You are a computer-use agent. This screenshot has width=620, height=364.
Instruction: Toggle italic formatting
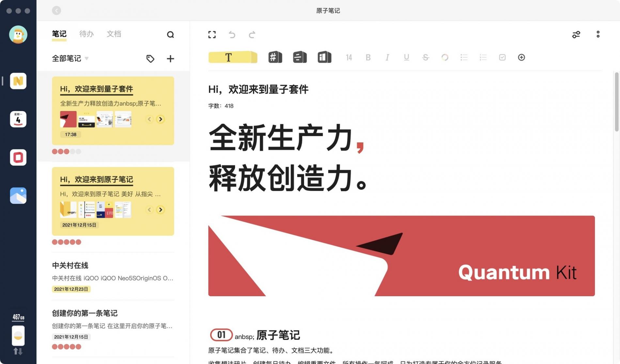pyautogui.click(x=387, y=57)
